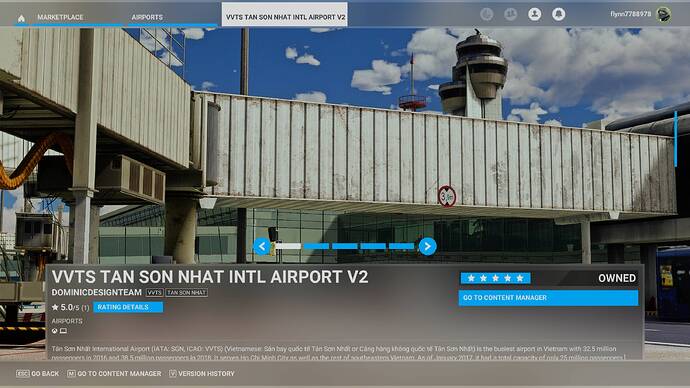Click the airport description paragraph
This screenshot has width=690, height=388.
coord(338,353)
